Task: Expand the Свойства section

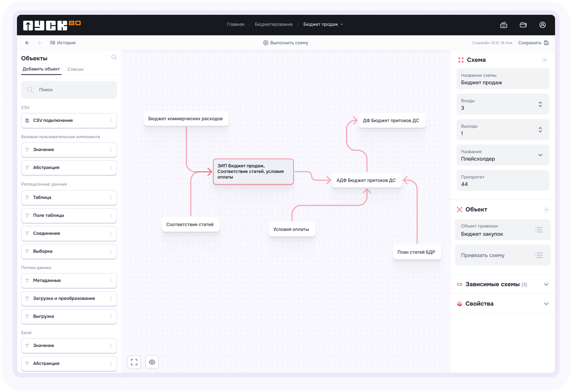Action: click(x=546, y=304)
